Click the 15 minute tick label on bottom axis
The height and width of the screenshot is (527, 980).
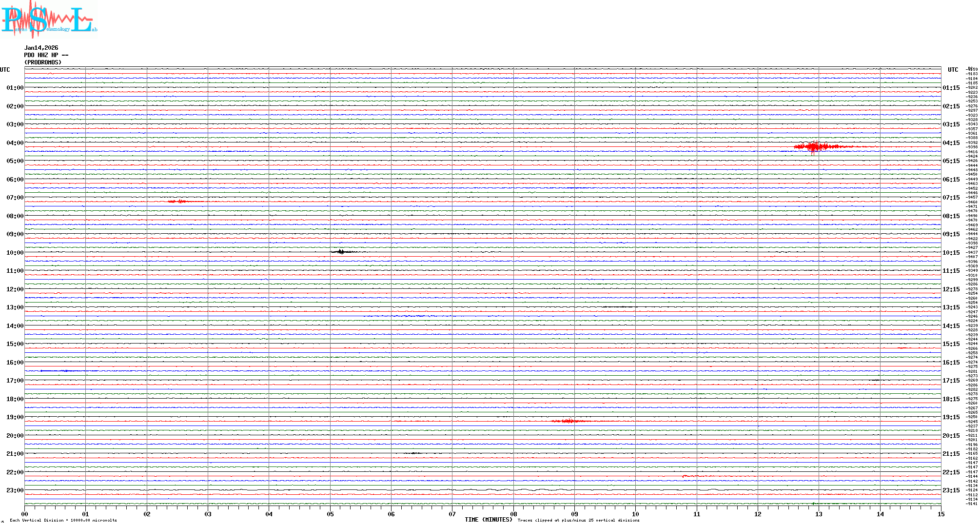point(941,514)
